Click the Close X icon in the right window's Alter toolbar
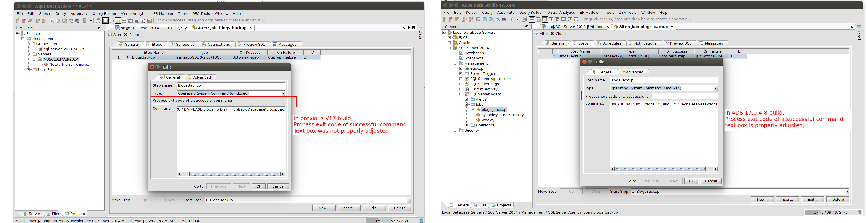The height and width of the screenshot is (223, 868). pos(552,34)
